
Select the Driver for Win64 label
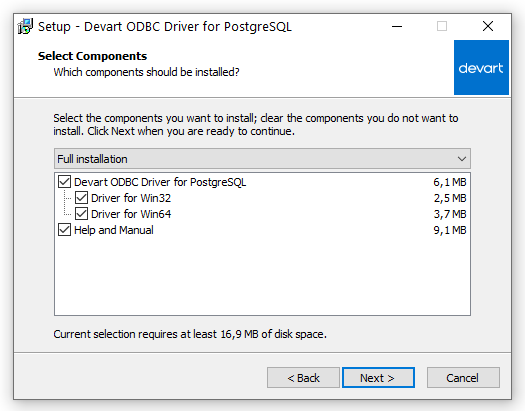131,214
